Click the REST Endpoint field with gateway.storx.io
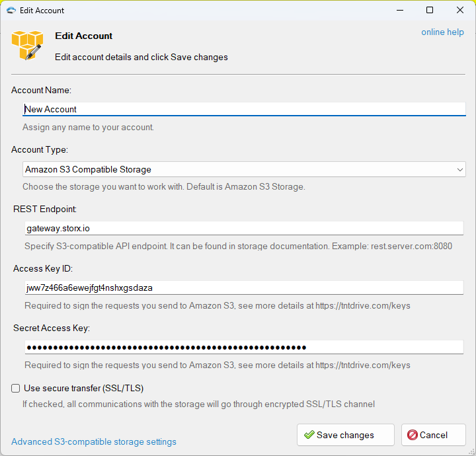Screen dimensions: 476x456 click(x=244, y=228)
